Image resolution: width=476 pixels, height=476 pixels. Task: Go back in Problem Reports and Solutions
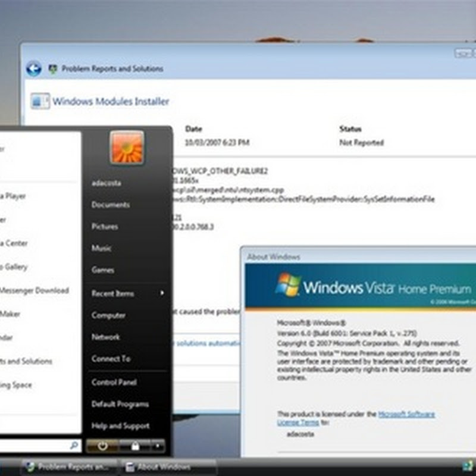pyautogui.click(x=34, y=68)
